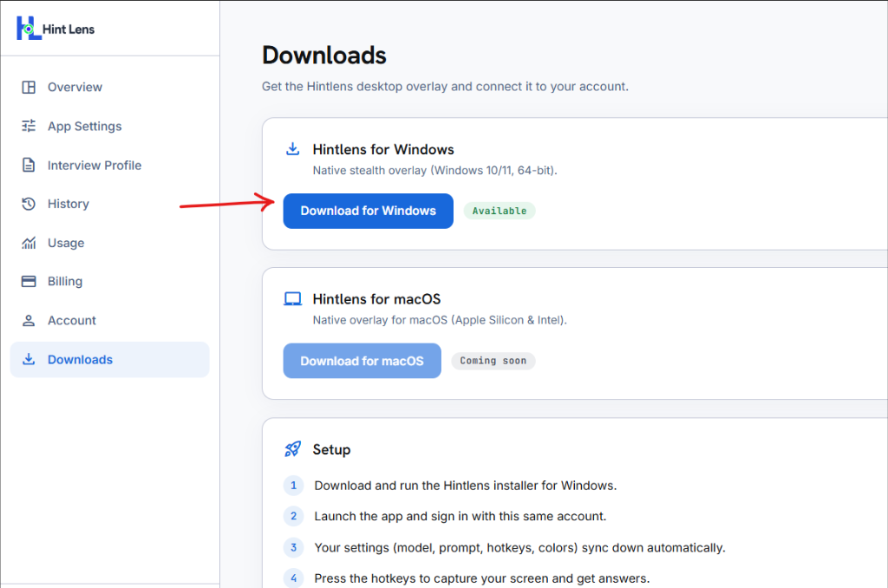Click 'Native overlay for macOS' description text

[440, 320]
